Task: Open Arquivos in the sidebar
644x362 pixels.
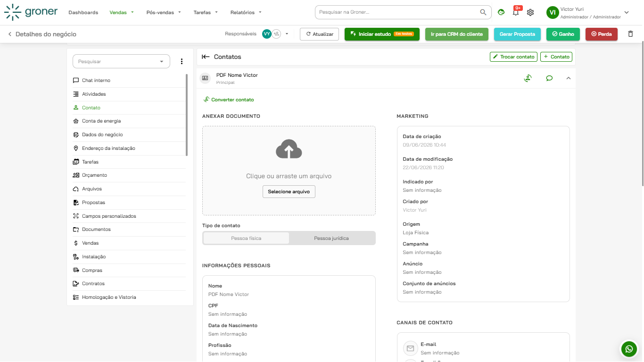Action: point(129,189)
